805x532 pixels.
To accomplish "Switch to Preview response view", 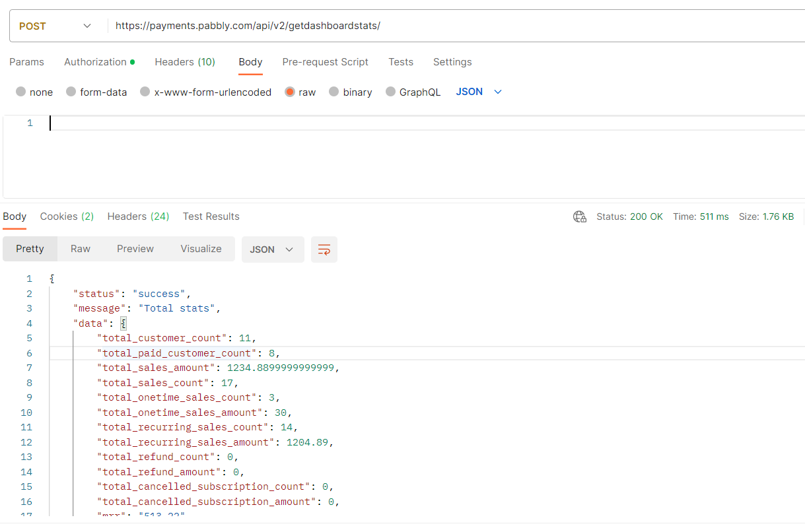I will tap(135, 249).
